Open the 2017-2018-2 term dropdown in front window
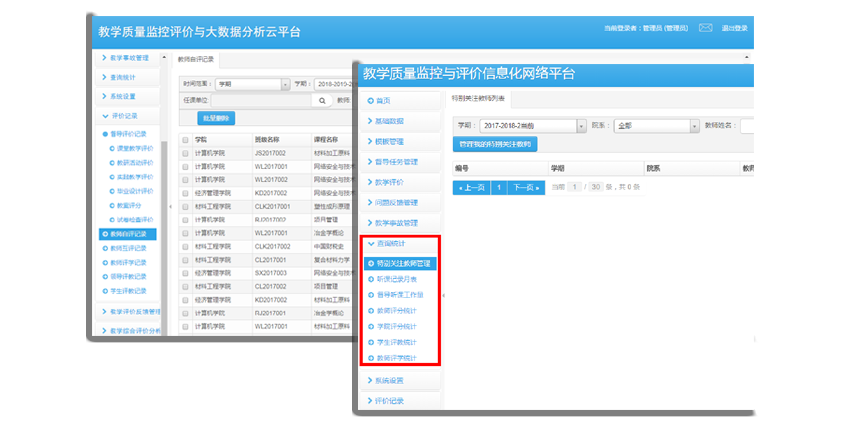Screen dimensions: 846x426 point(533,126)
